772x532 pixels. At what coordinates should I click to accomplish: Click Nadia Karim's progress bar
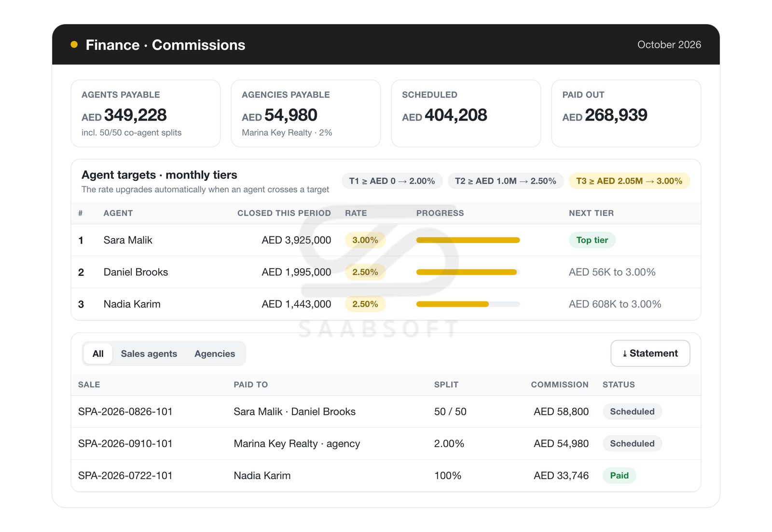[x=468, y=304]
